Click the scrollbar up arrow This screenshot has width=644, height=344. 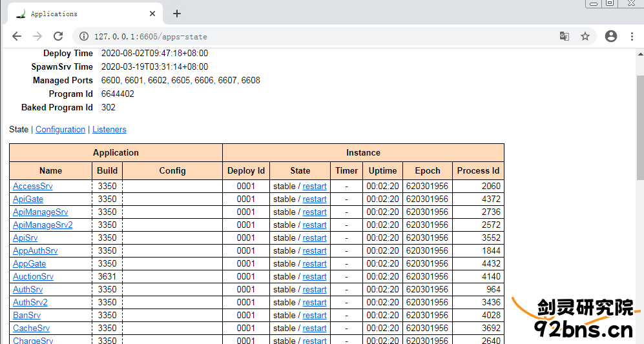[640, 54]
